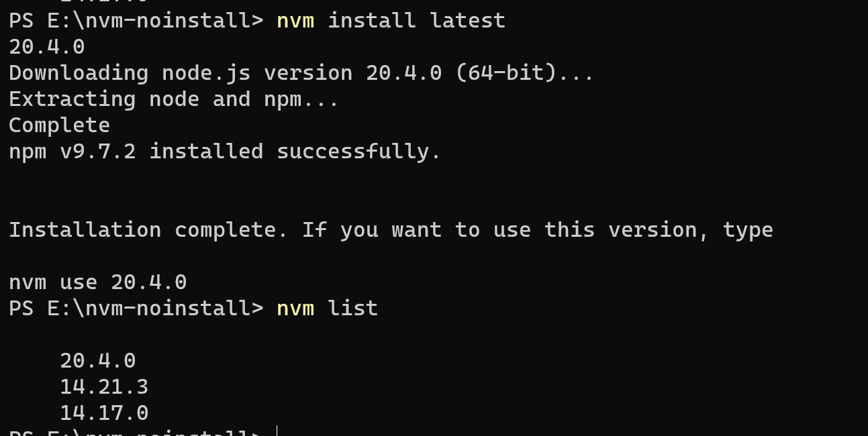The image size is (868, 436).
Task: Click the 'PS E:\nvm-noinstall>' prompt on the first line
Action: pyautogui.click(x=136, y=21)
